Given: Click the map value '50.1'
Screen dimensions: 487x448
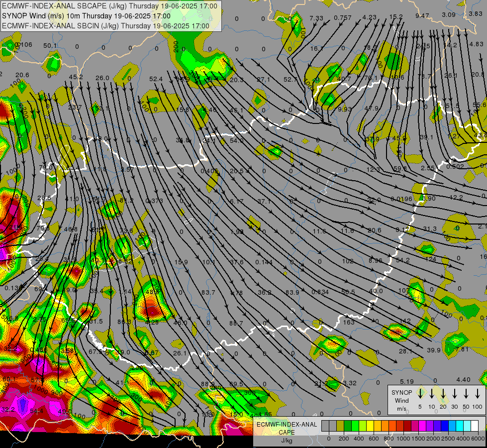Looking at the screenshot, I should pyautogui.click(x=50, y=46).
